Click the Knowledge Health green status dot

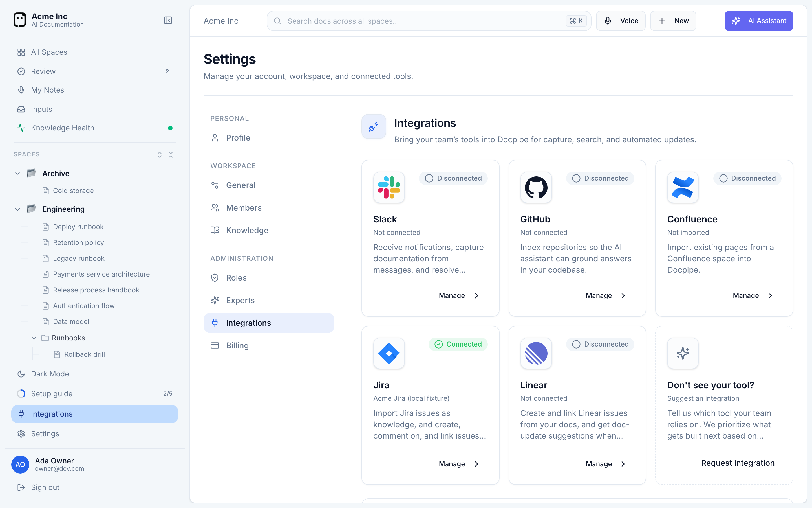(170, 128)
